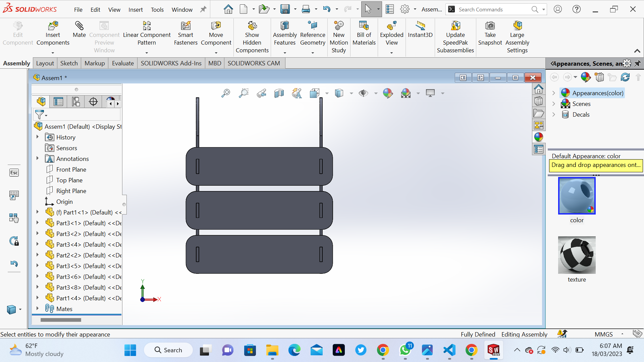This screenshot has height=362, width=644.
Task: Toggle Hide/Show Items eye icon
Action: tap(363, 93)
